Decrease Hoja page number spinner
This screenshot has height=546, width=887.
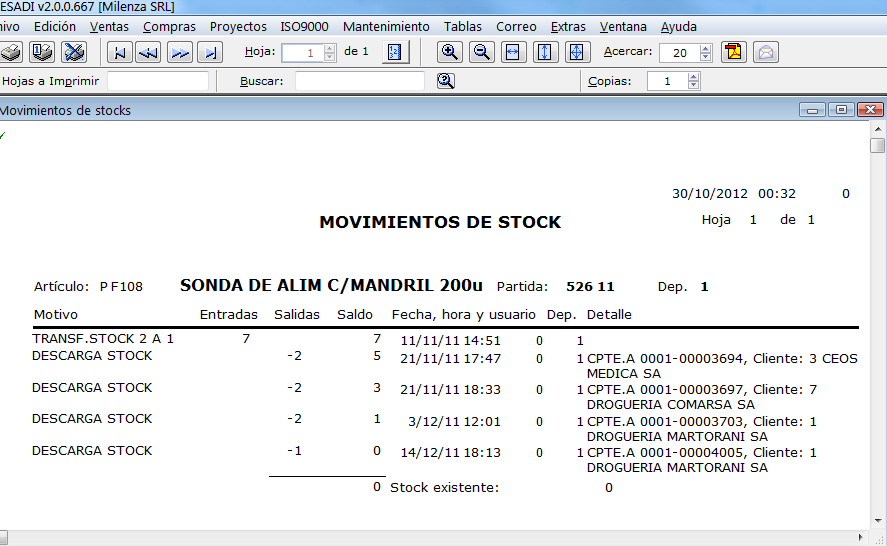(x=330, y=57)
